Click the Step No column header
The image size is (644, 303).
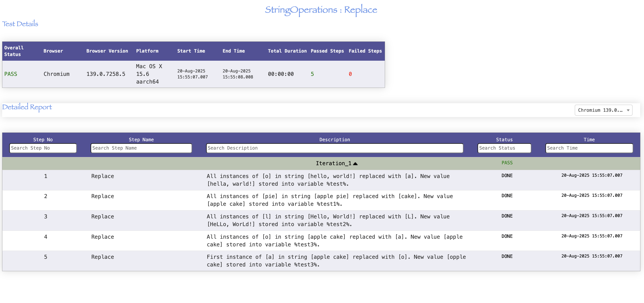click(x=43, y=140)
